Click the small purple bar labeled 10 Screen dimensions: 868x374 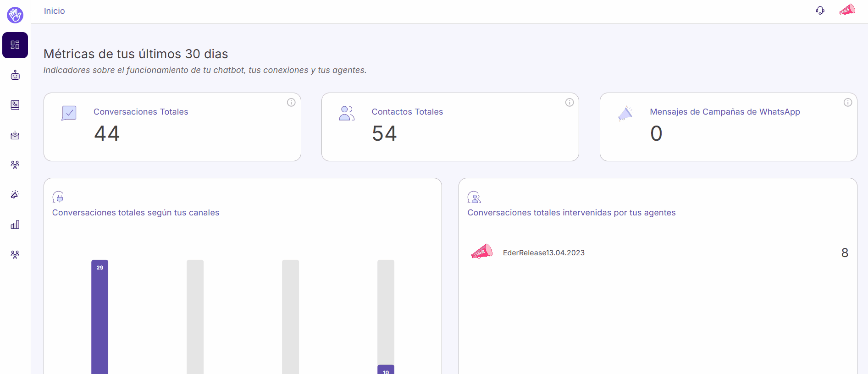point(386,369)
